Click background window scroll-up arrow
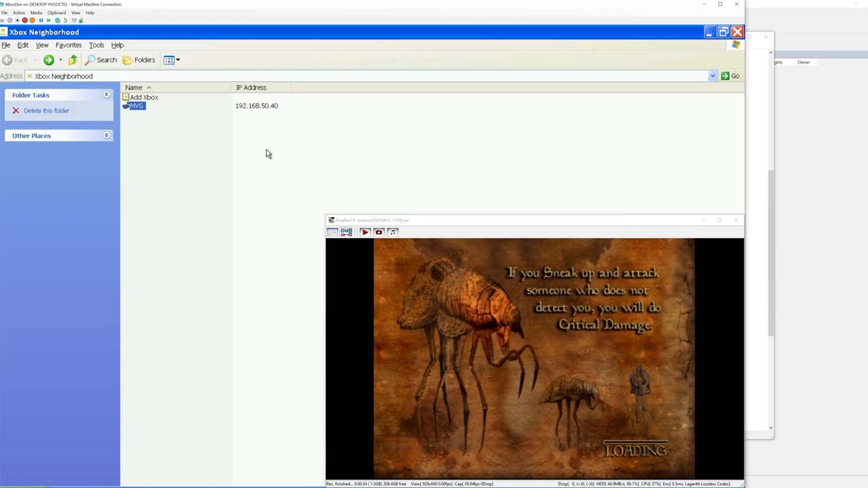Image resolution: width=868 pixels, height=488 pixels. pyautogui.click(x=771, y=53)
